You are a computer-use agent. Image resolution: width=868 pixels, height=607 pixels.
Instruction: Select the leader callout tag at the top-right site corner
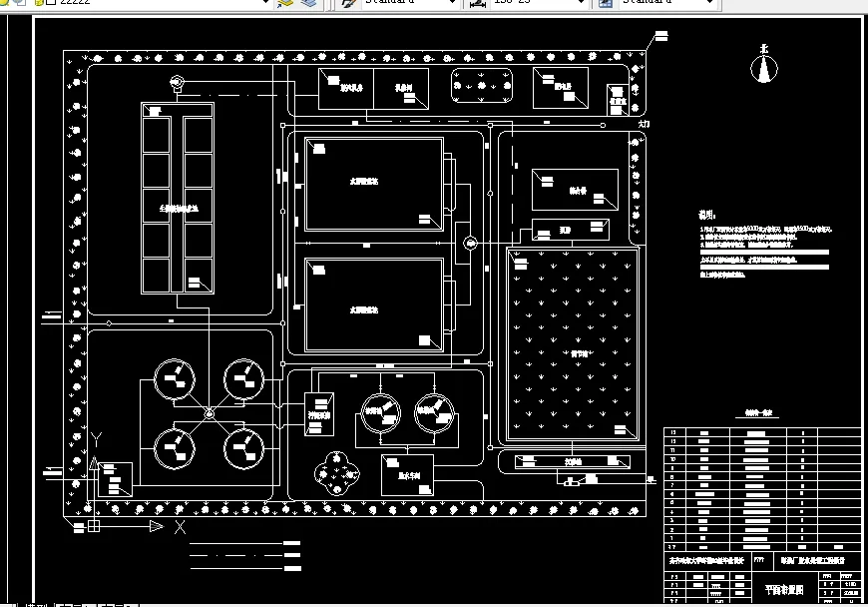coord(660,37)
